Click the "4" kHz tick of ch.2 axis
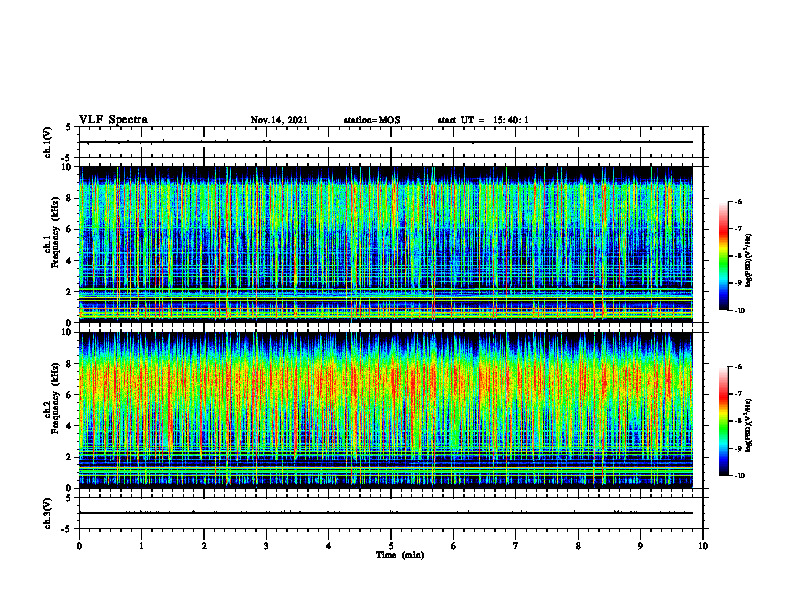 [70, 426]
